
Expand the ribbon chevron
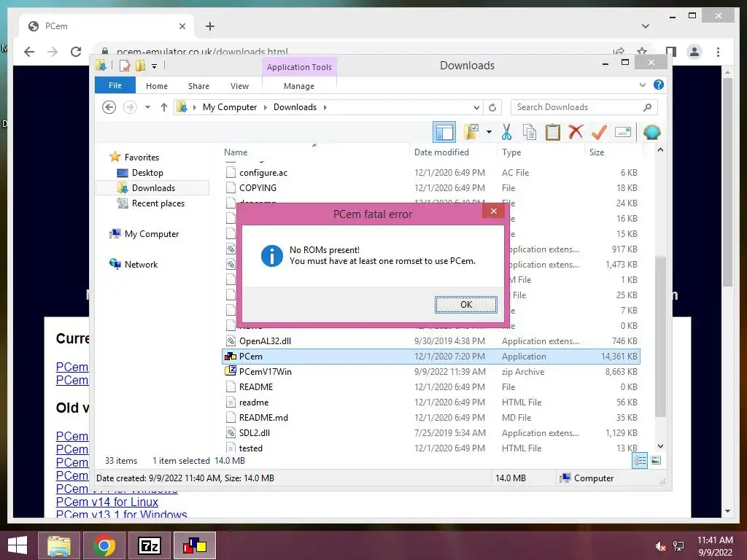(642, 85)
